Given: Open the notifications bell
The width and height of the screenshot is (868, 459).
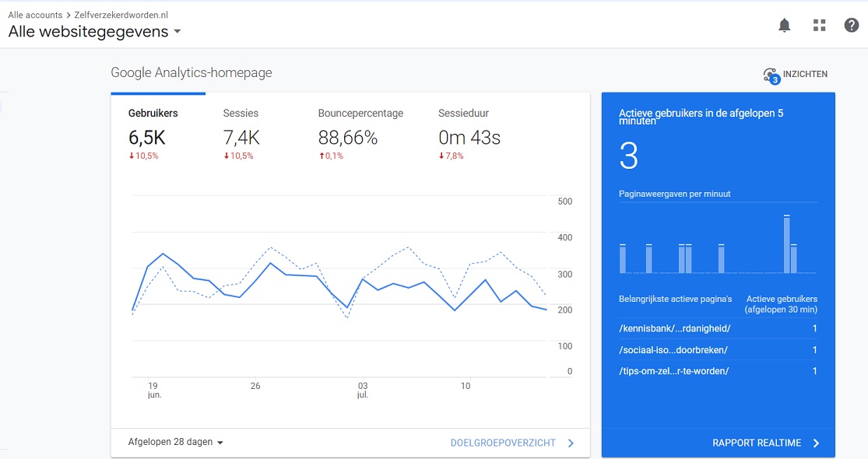Looking at the screenshot, I should [785, 26].
